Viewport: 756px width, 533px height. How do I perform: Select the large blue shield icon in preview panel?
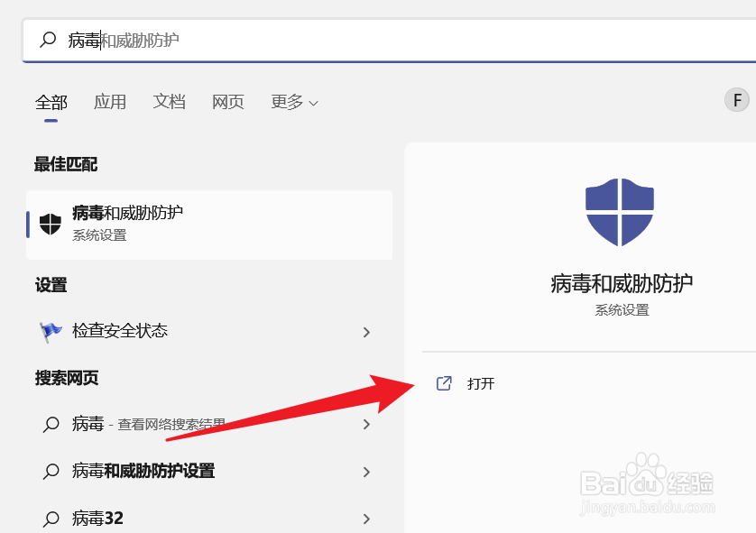[619, 213]
